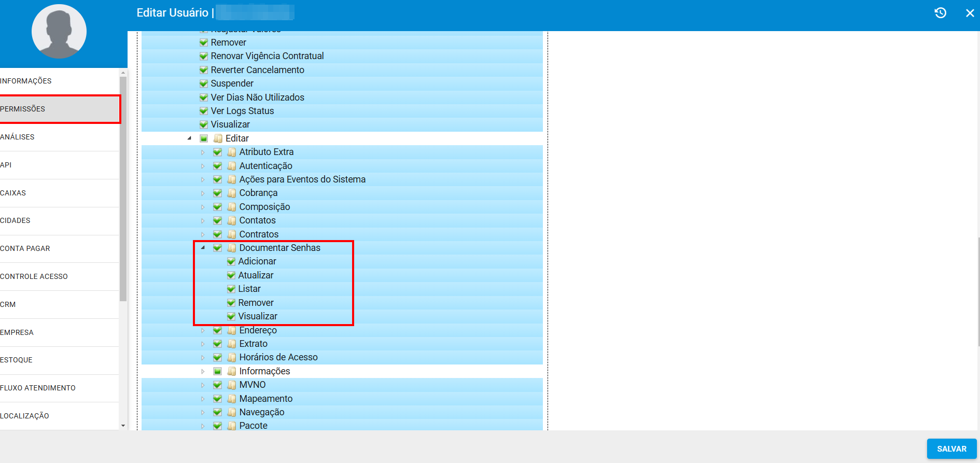Toggle the Renovar Vigência Contratual checkbox

204,56
